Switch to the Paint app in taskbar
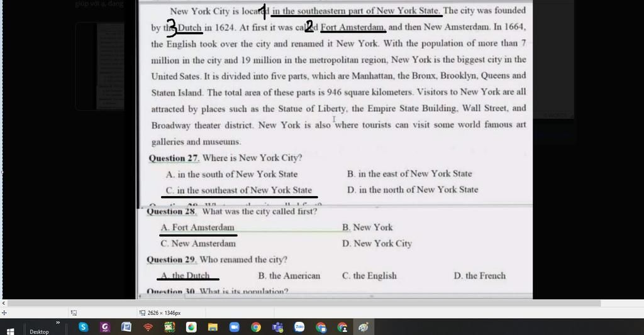The width and height of the screenshot is (644, 335). [x=364, y=327]
